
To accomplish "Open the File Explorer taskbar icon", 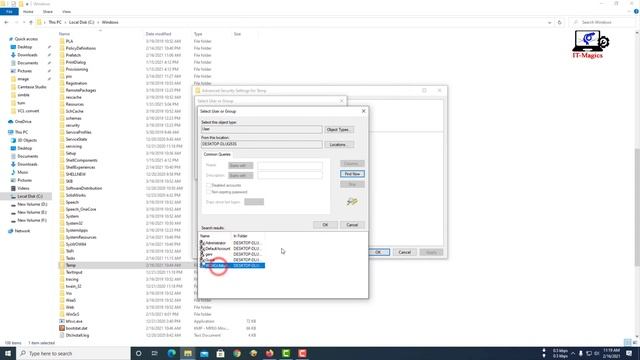I will tap(188, 353).
